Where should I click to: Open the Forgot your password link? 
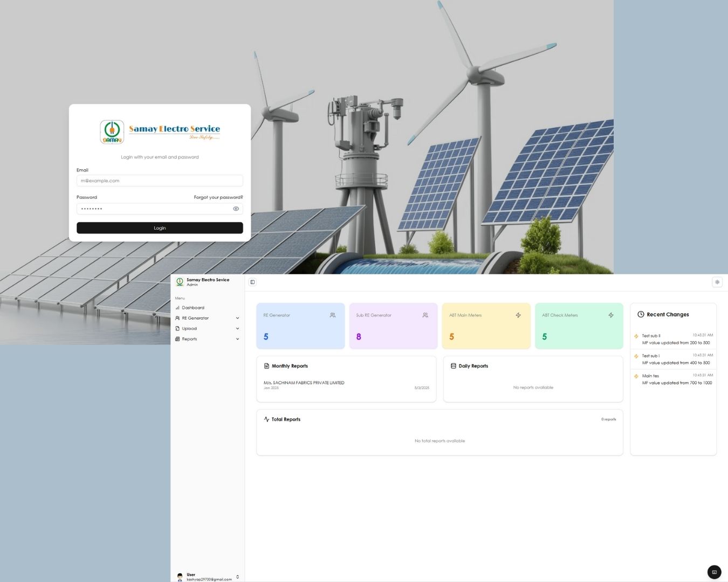218,197
